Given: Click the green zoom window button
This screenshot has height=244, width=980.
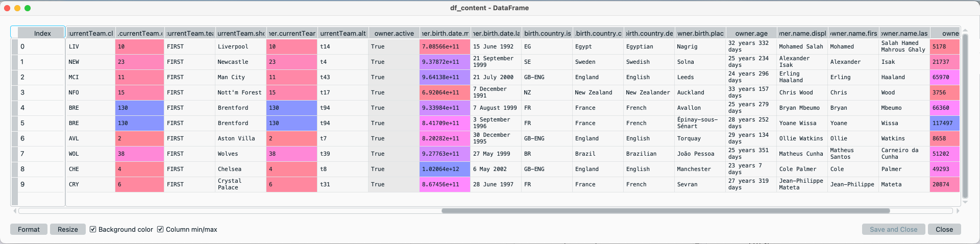Looking at the screenshot, I should (28, 8).
